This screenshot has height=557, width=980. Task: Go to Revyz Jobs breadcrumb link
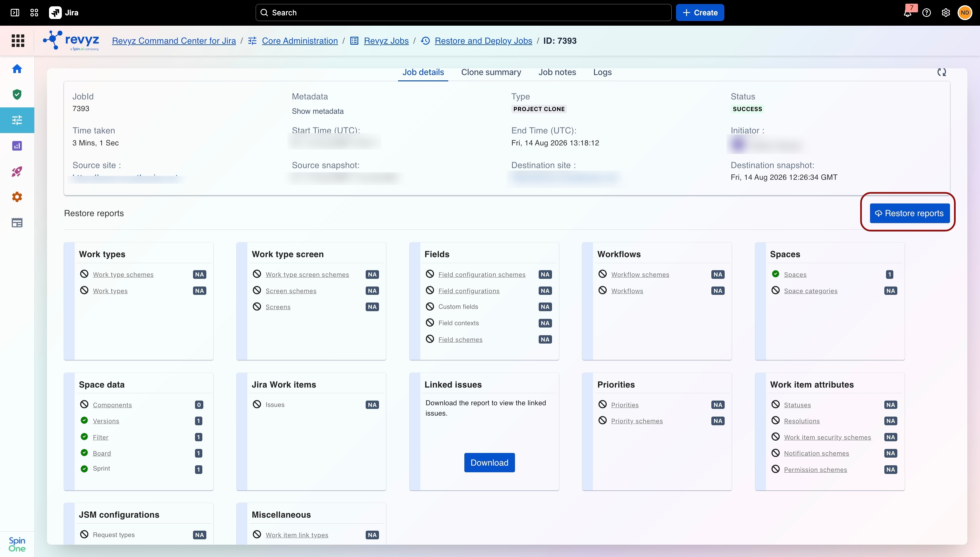coord(386,41)
